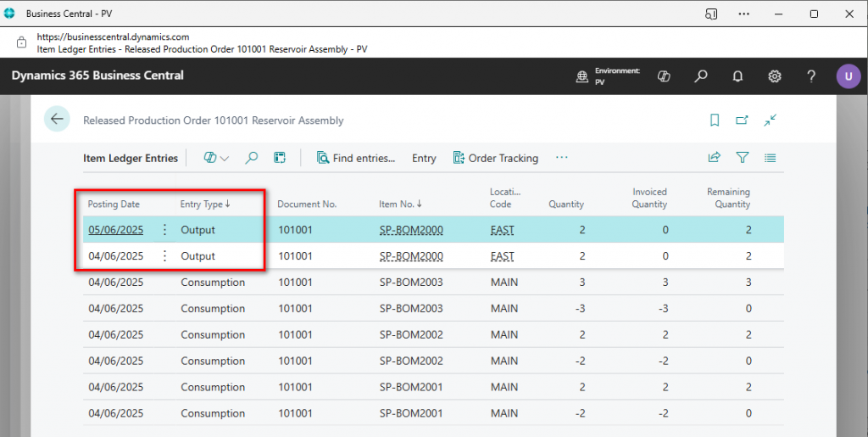The image size is (868, 437).
Task: Open Order Tracking
Action: (496, 158)
